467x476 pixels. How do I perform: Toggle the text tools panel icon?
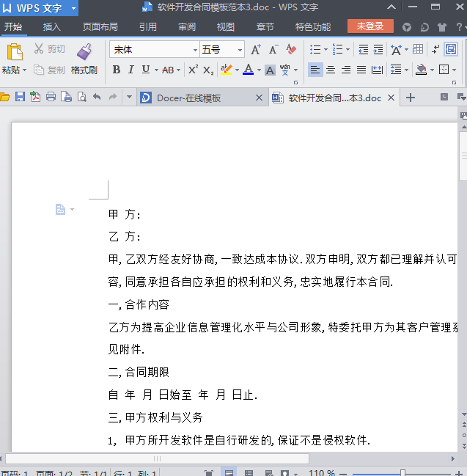tap(451, 49)
